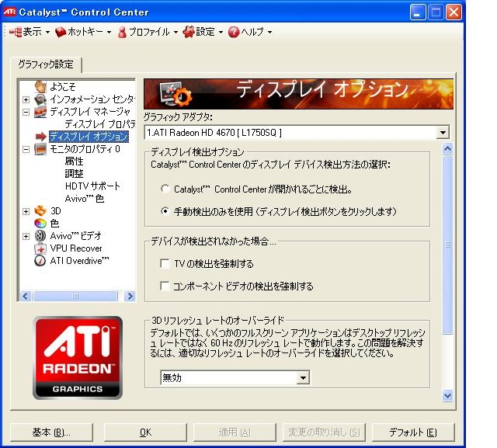497x448 pixels.
Task: Click the tree panel scroll right arrow
Action: [130, 297]
